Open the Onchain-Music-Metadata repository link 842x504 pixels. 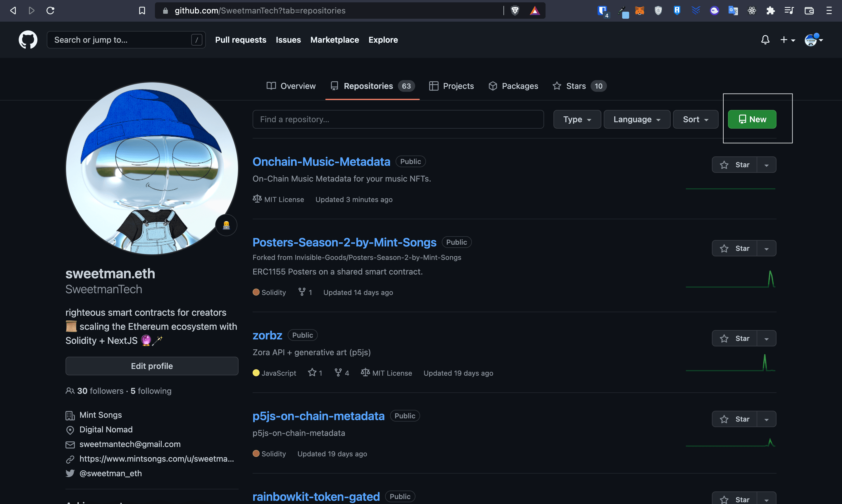[321, 162]
